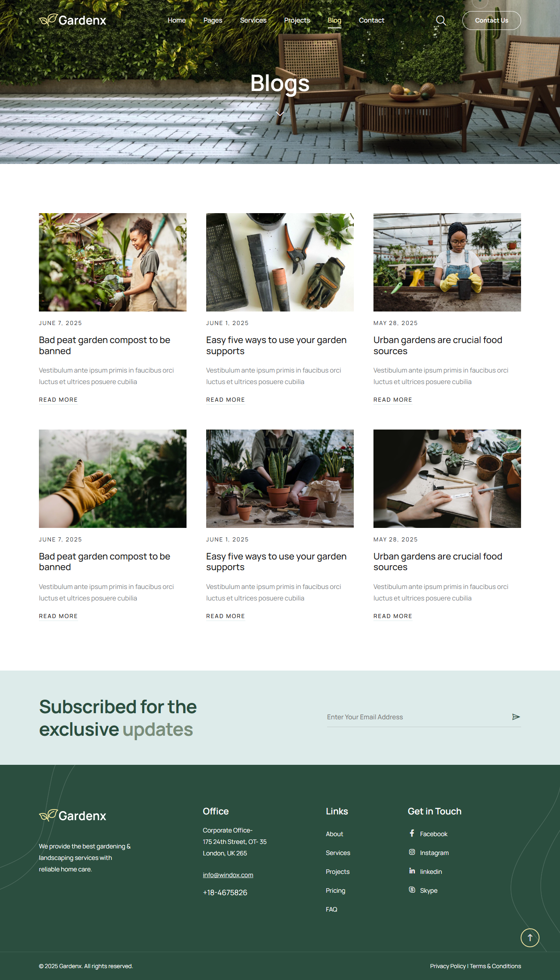
Task: Open the pruning shears post thumbnail
Action: [280, 262]
